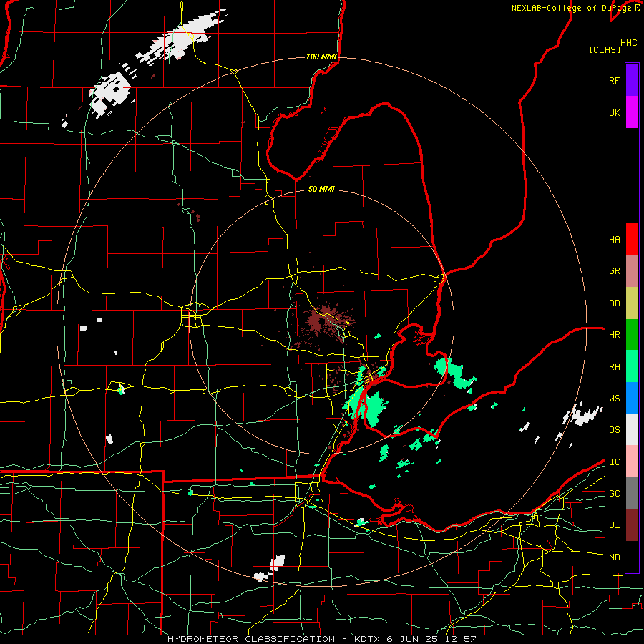Click the 'GR' legend label

(x=614, y=271)
